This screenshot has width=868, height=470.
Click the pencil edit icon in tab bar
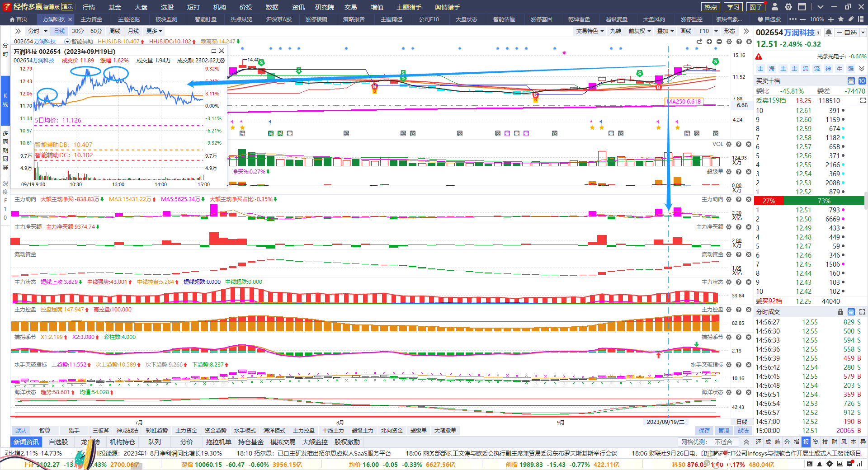(x=851, y=19)
